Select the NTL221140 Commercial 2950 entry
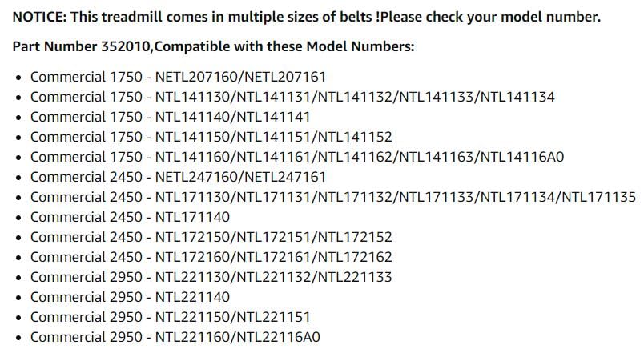The width and height of the screenshot is (644, 357). click(x=131, y=297)
